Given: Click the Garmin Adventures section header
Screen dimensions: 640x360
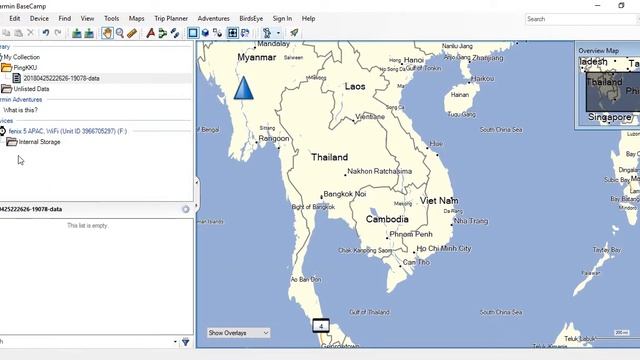Looking at the screenshot, I should pyautogui.click(x=21, y=100).
